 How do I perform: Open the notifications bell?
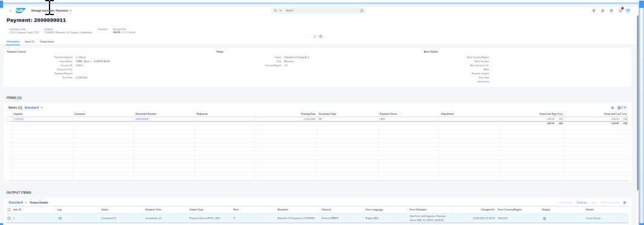pos(620,11)
